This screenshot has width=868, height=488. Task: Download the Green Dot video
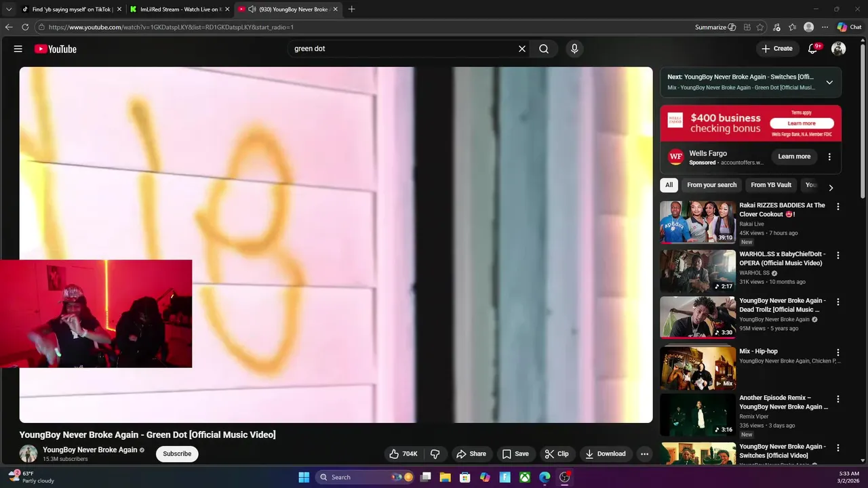pyautogui.click(x=606, y=454)
